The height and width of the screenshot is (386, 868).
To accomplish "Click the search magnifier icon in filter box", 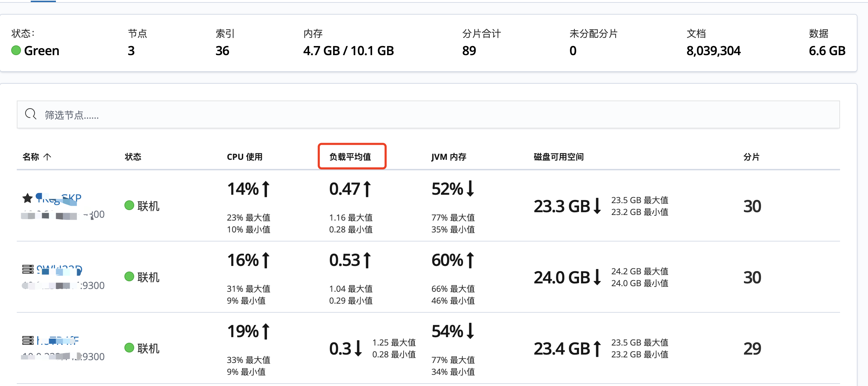I will (31, 114).
